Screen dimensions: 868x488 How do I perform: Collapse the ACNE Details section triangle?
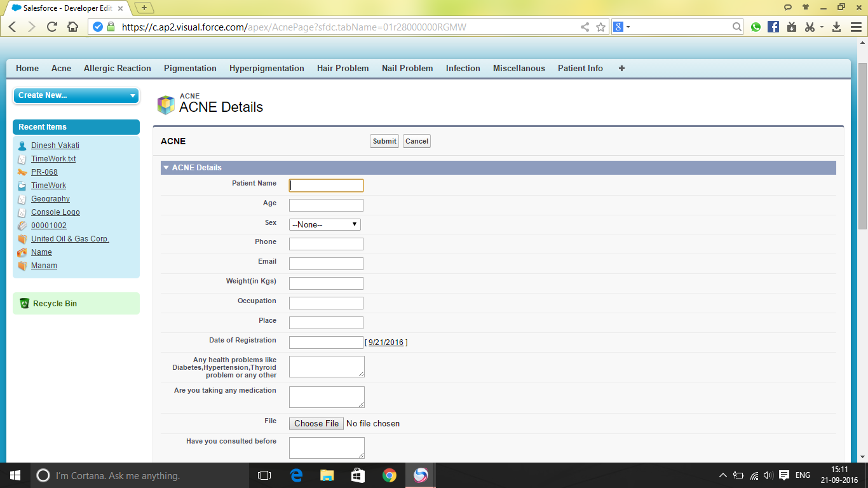(x=166, y=168)
